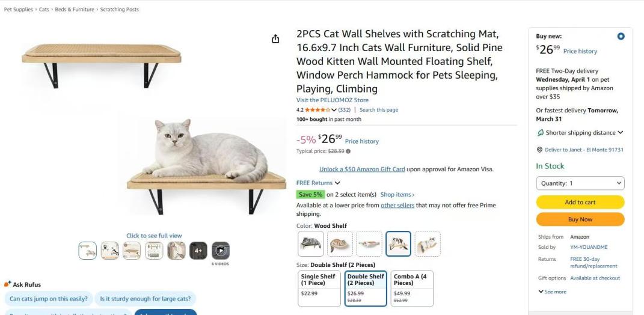Viewport: 644px width, 315px height.
Task: Open the 4+ more images thumbnail
Action: click(198, 251)
